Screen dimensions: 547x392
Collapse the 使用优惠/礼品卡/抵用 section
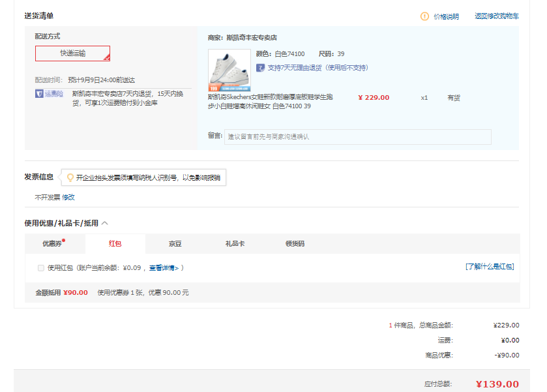click(105, 223)
